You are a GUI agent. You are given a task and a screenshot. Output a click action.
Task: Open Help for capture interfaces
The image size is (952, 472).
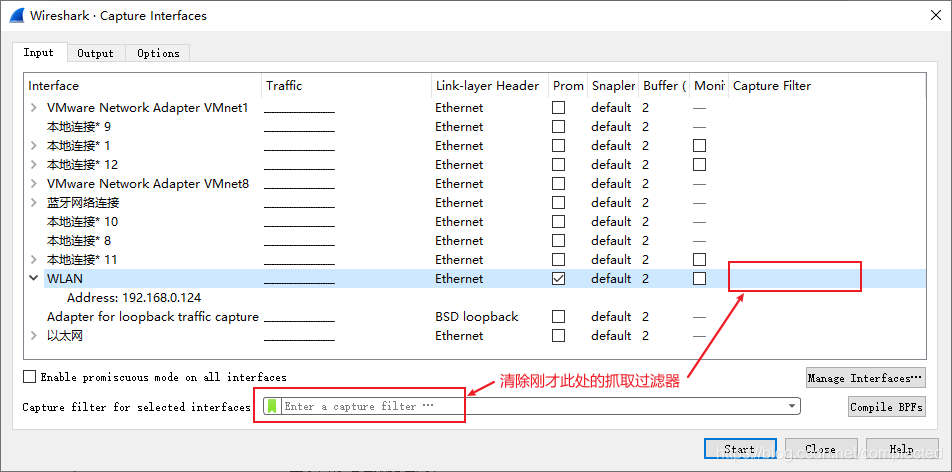pyautogui.click(x=902, y=450)
